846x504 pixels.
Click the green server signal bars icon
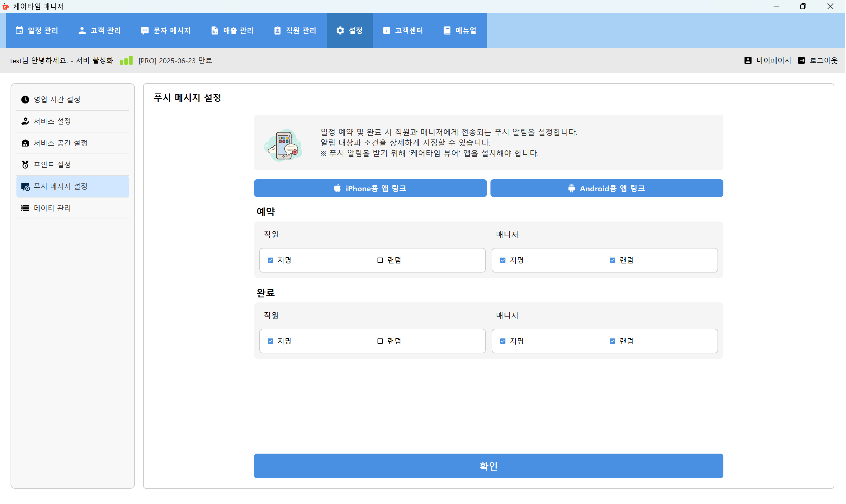click(x=126, y=60)
